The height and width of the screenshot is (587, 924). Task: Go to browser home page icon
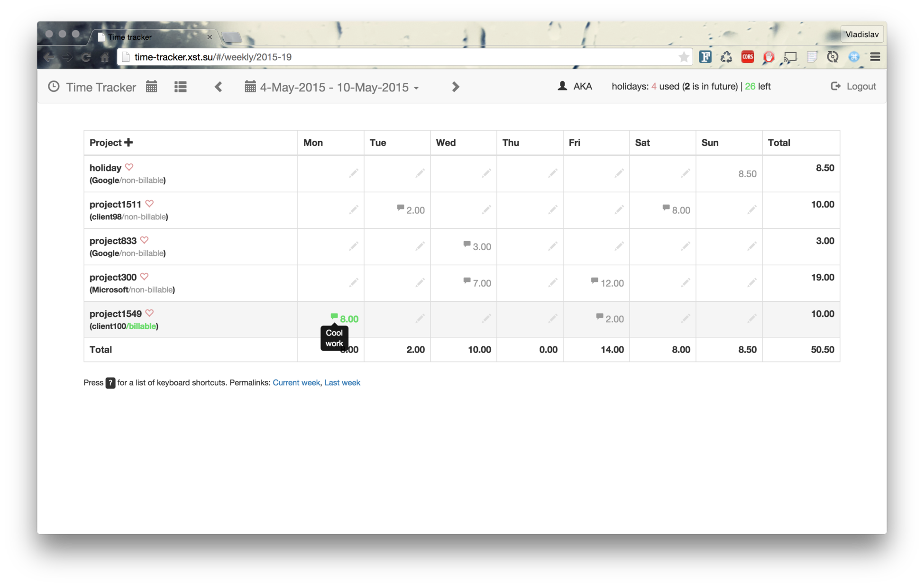point(105,57)
